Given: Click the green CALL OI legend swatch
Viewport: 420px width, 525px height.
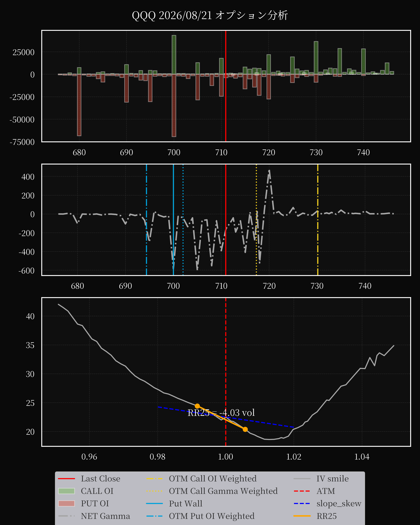Looking at the screenshot, I should point(66,491).
